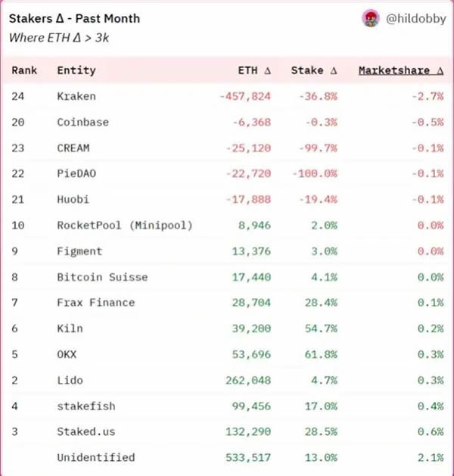Select the Unidentified row's 533,517 value
Viewport: 454px width, 476px height.
click(x=248, y=458)
